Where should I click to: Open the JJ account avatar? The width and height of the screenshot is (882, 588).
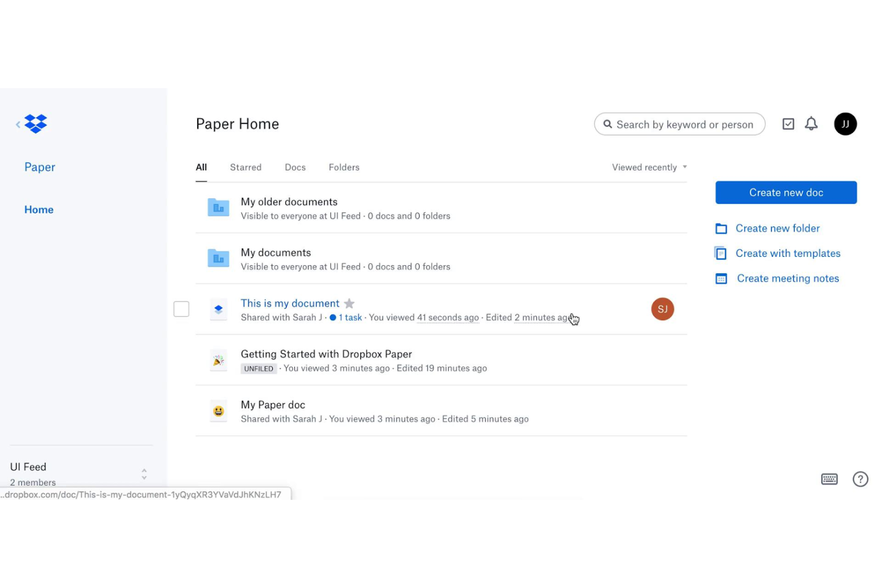(x=845, y=124)
